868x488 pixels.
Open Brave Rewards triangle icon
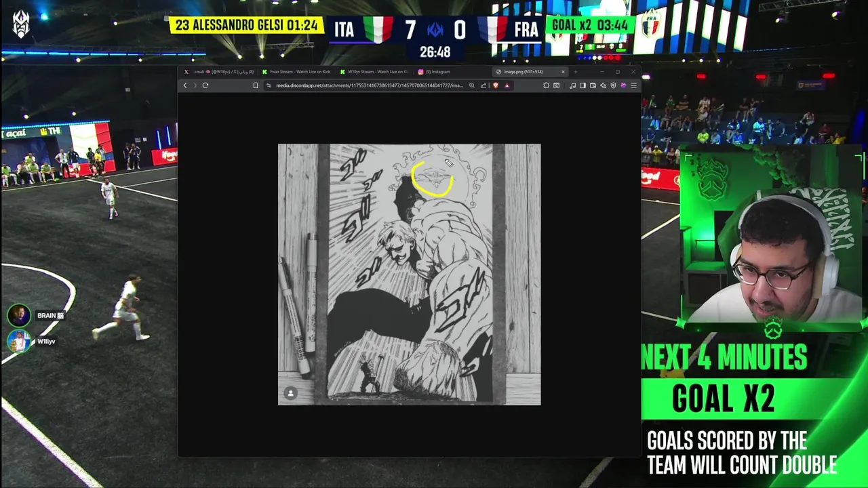pos(507,85)
